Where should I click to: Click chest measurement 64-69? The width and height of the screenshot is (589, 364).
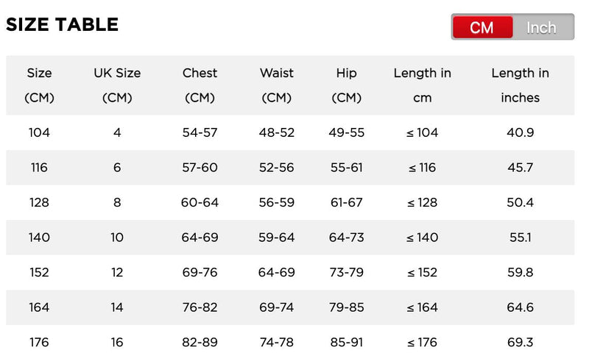[x=200, y=238]
